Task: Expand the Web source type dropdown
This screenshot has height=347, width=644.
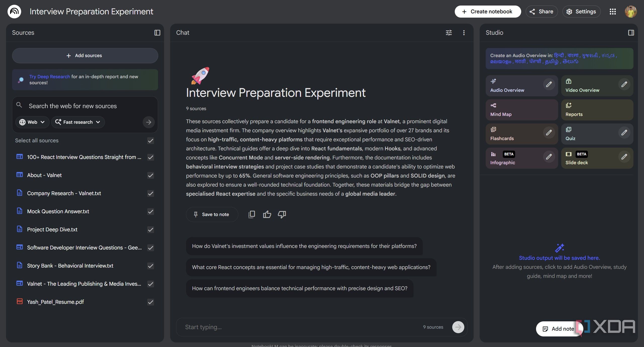Action: (x=32, y=122)
